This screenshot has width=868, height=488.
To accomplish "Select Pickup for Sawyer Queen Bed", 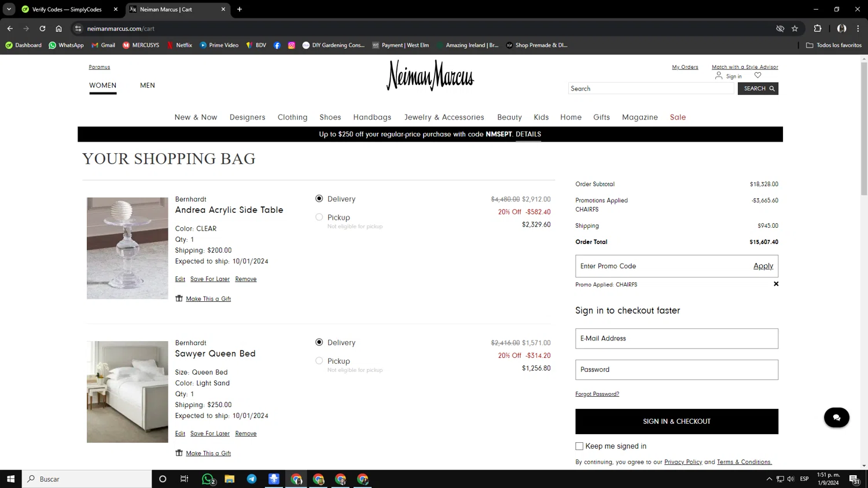I will (x=319, y=360).
